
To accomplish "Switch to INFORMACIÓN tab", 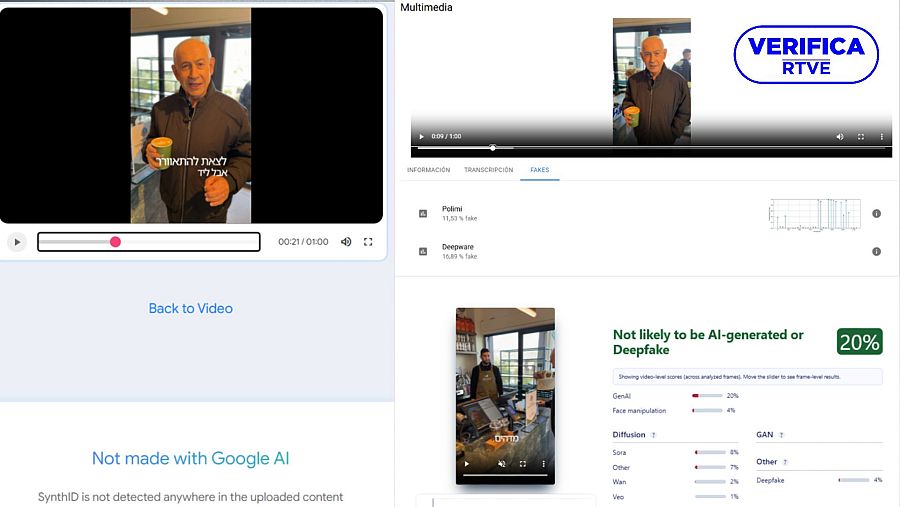I will coord(428,170).
